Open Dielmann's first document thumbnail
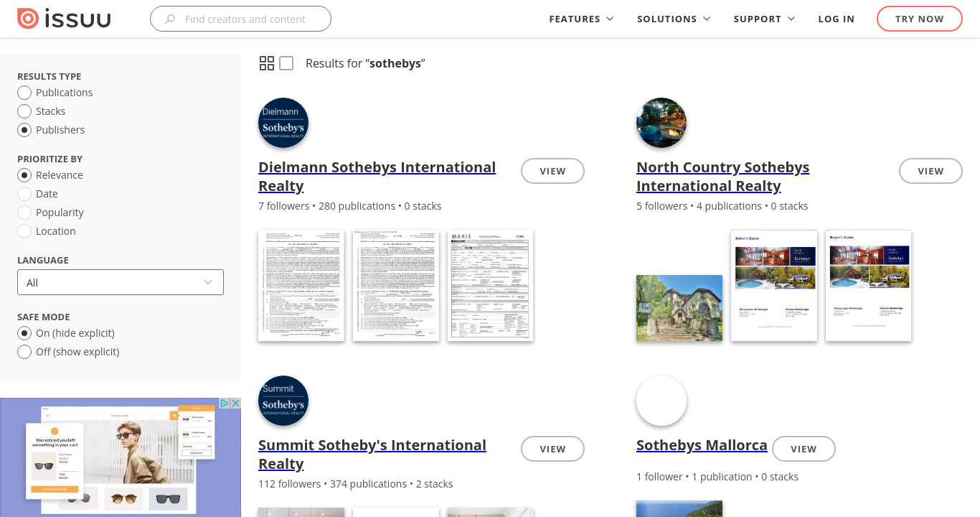This screenshot has height=517, width=980. point(301,285)
